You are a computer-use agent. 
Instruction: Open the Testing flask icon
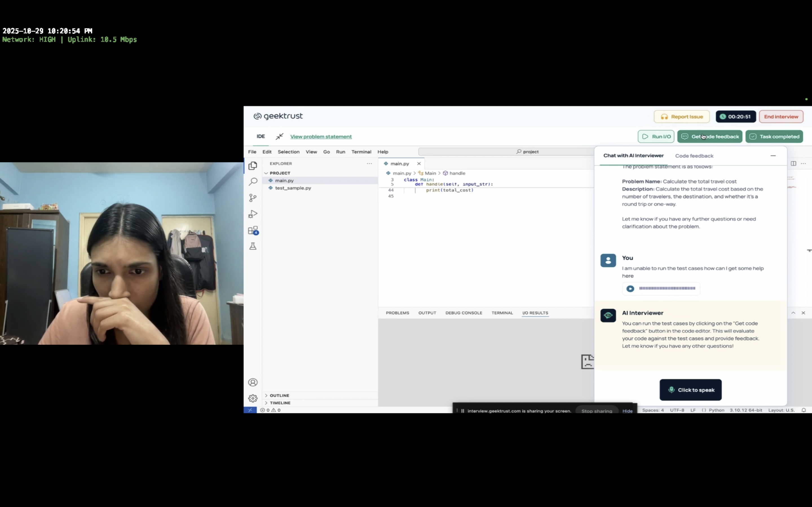click(253, 246)
